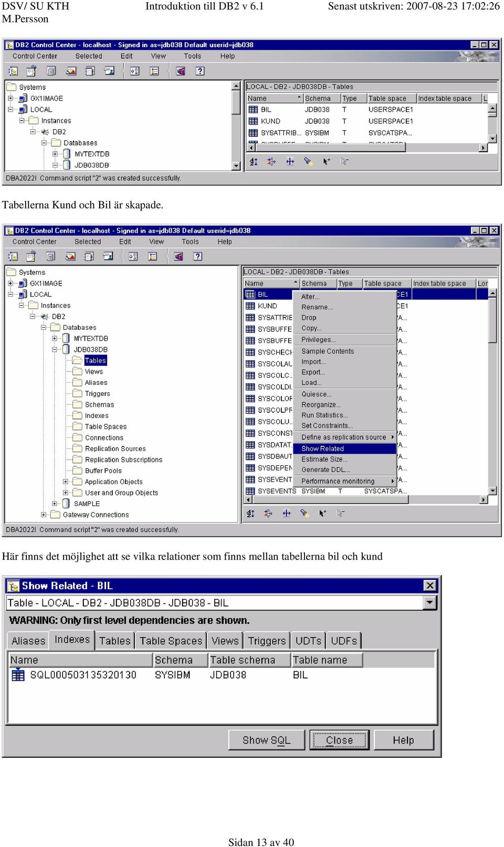Viewport: 504px width, 847px height.
Task: Click the Close button in Show Related
Action: 339,740
